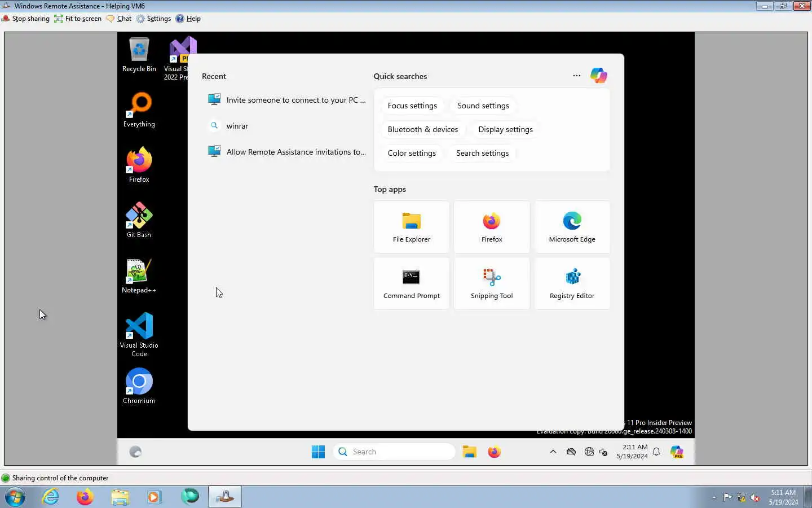Open widgets icon on Windows 11 taskbar

point(135,452)
